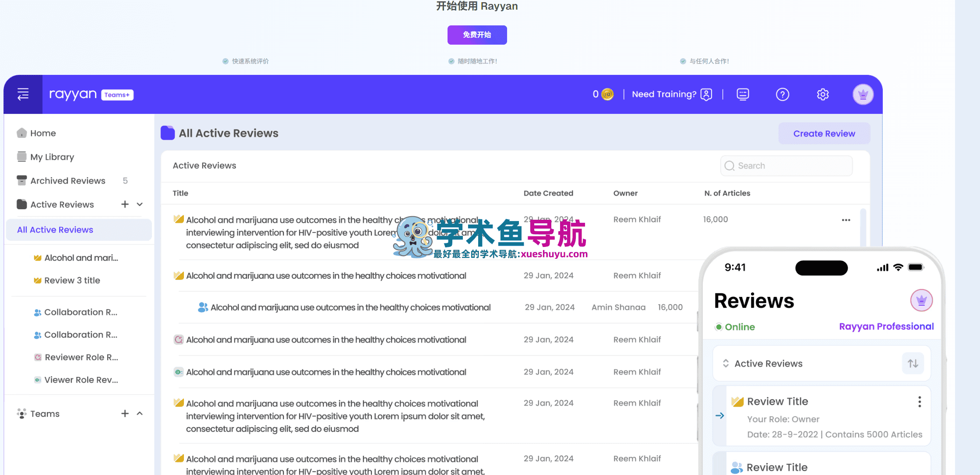This screenshot has width=980, height=475.
Task: Focus the Active Reviews search field
Action: [x=786, y=166]
